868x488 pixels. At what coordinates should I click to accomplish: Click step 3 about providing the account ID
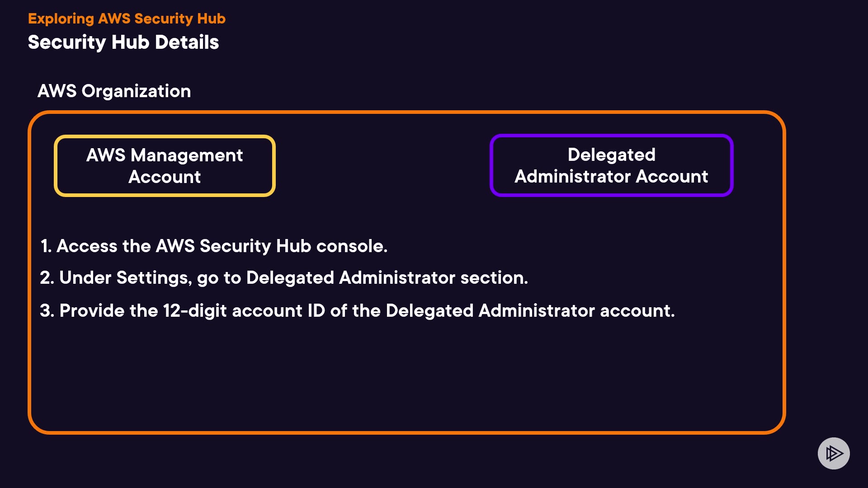pos(357,311)
